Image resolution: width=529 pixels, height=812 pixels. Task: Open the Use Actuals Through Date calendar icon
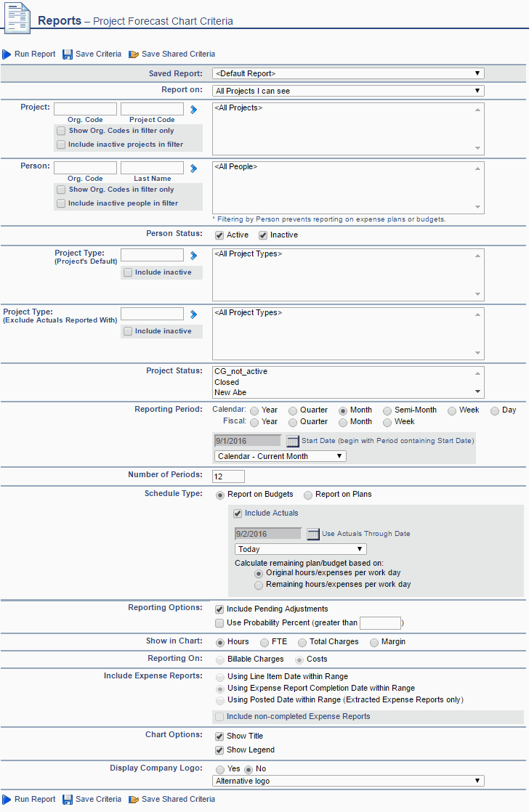312,534
